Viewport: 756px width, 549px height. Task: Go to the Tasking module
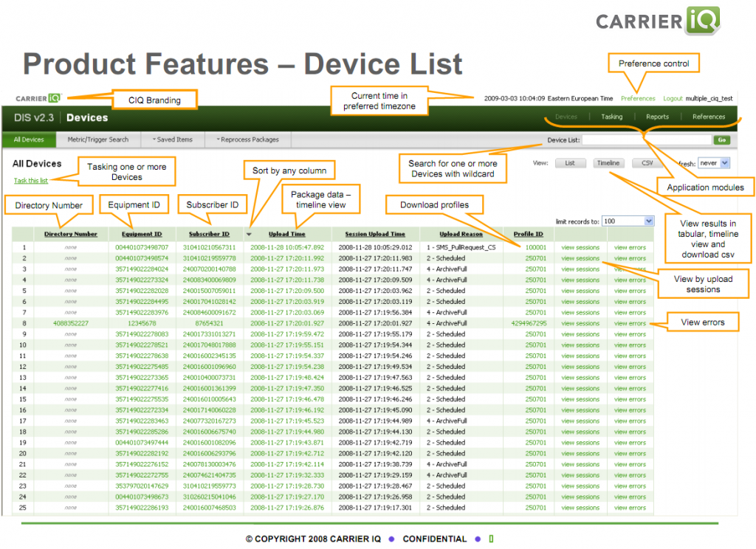pos(611,117)
